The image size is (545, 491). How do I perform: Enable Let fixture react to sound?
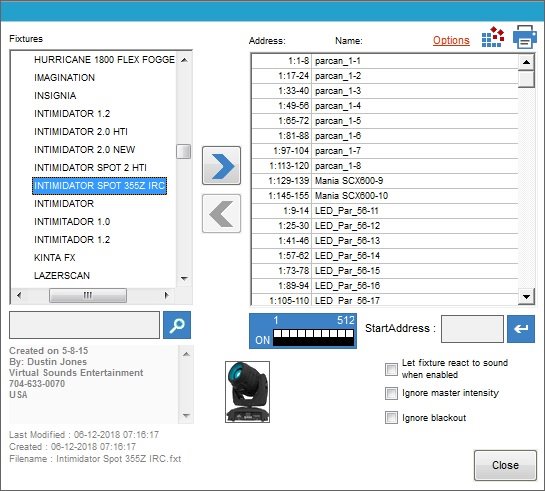391,369
